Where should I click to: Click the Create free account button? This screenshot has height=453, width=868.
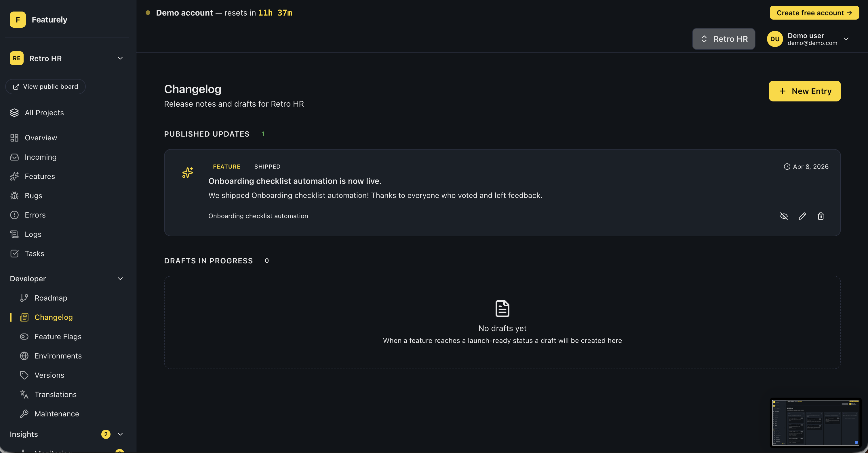[x=814, y=13]
